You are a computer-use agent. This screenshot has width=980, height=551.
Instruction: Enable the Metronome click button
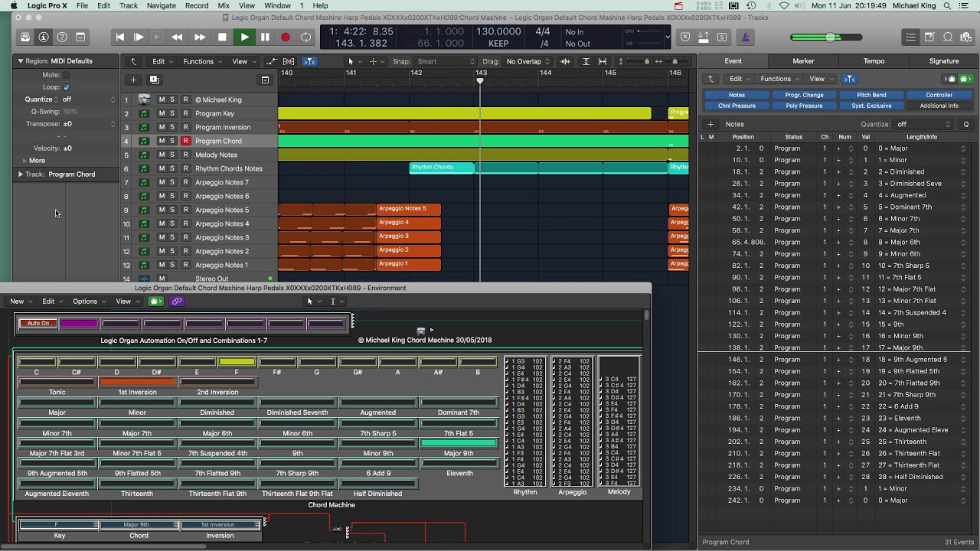pos(746,37)
